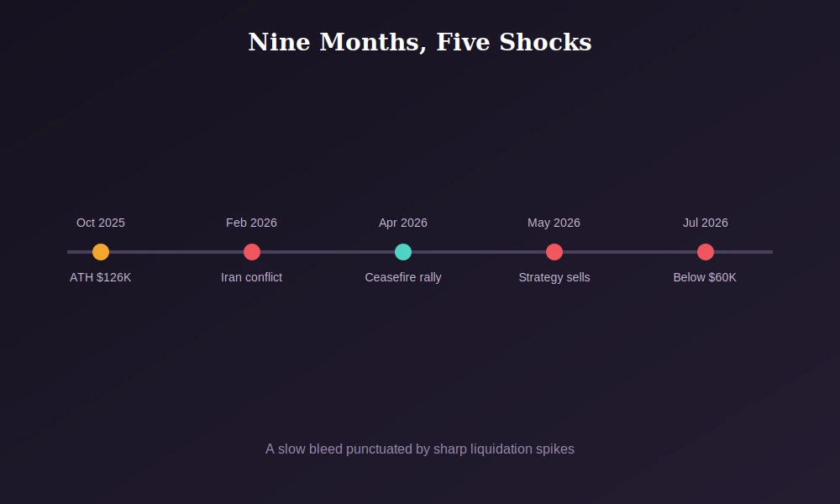Click timeline line between Oct 2025 and Feb 2026
Image resolution: width=840 pixels, height=504 pixels.
[x=176, y=252]
